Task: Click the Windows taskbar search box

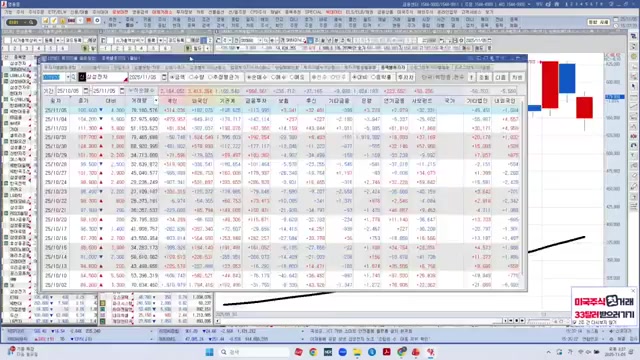Action: [x=253, y=352]
